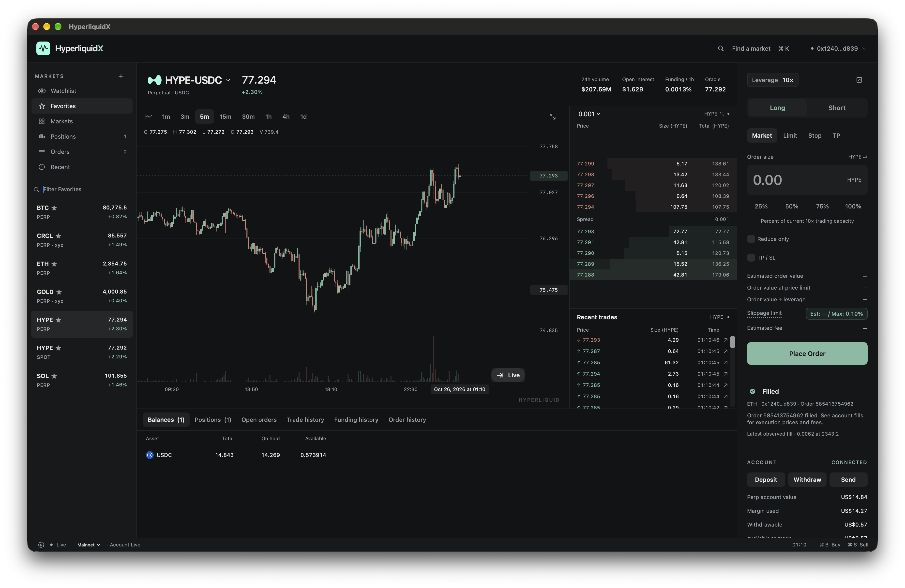Viewport: 905px width, 588px height.
Task: Click the Filter Favorites input field
Action: [82, 189]
